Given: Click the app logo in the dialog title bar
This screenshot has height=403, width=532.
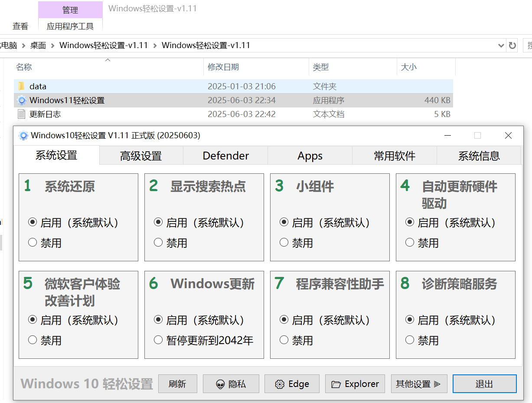Looking at the screenshot, I should click(x=23, y=135).
